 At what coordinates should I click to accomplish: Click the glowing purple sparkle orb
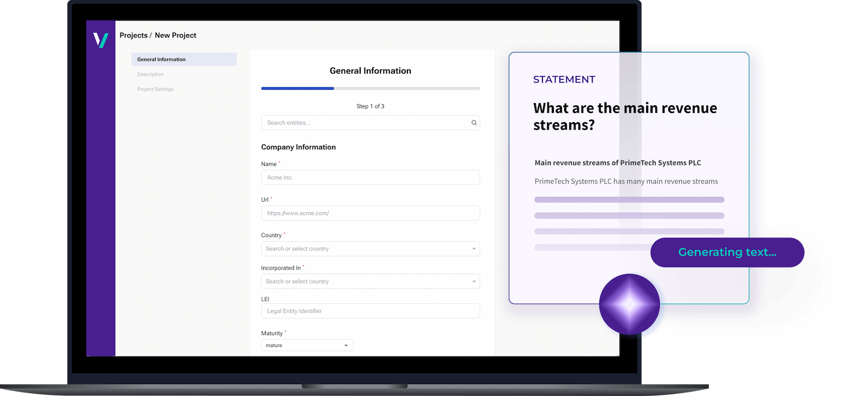click(629, 304)
